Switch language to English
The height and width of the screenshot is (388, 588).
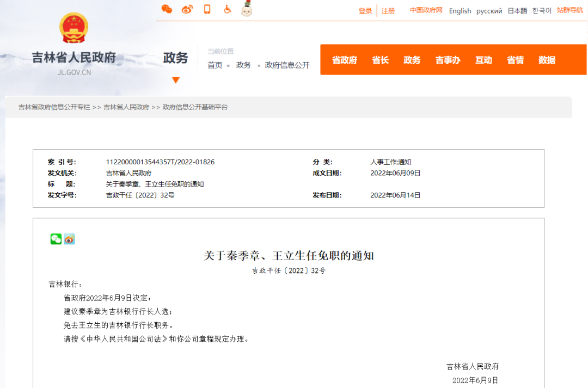(460, 11)
